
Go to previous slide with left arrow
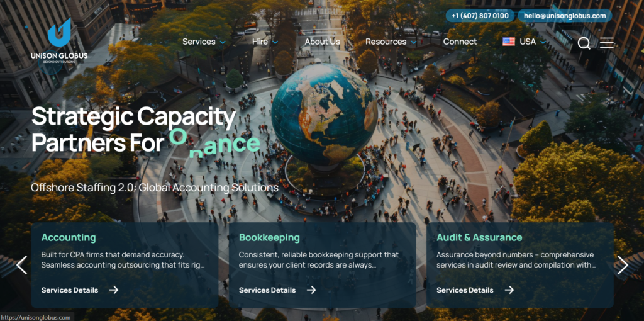pos(21,265)
